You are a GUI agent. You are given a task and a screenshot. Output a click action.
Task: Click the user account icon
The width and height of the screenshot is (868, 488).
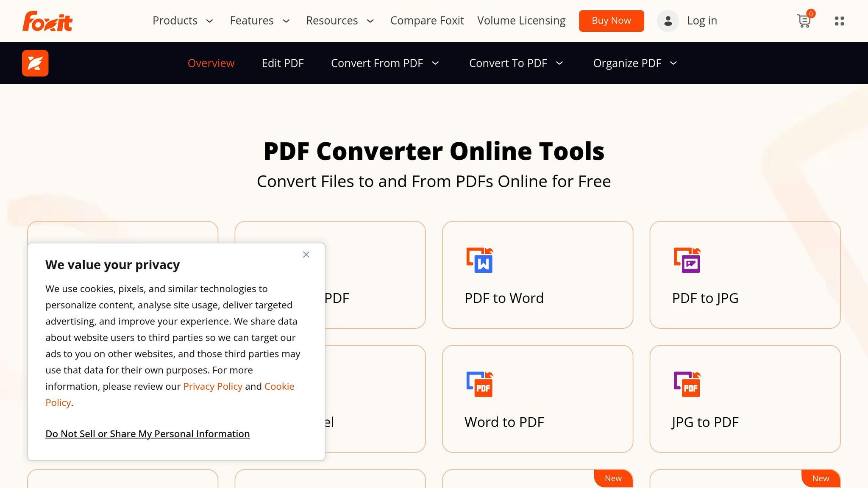[668, 21]
